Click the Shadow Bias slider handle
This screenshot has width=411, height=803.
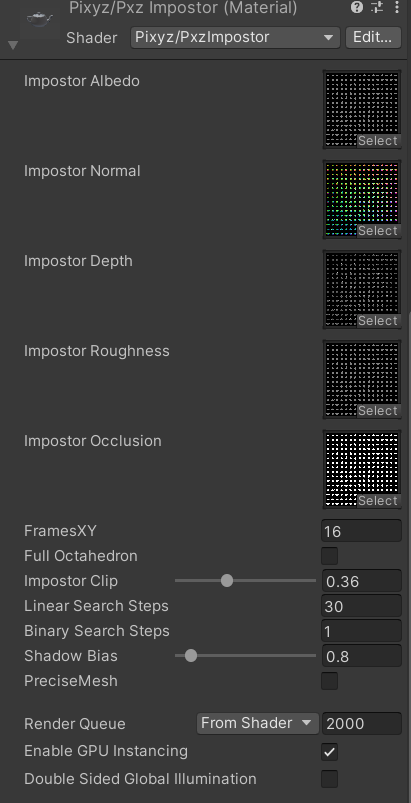point(191,656)
